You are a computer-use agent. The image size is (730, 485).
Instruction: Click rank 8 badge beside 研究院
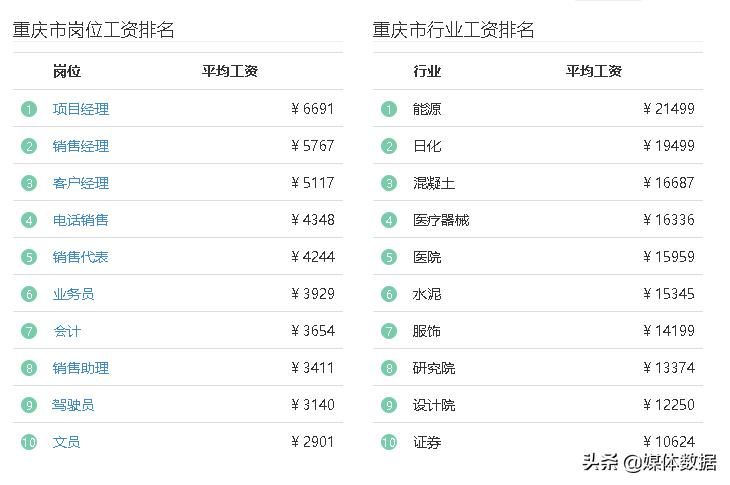pos(389,368)
